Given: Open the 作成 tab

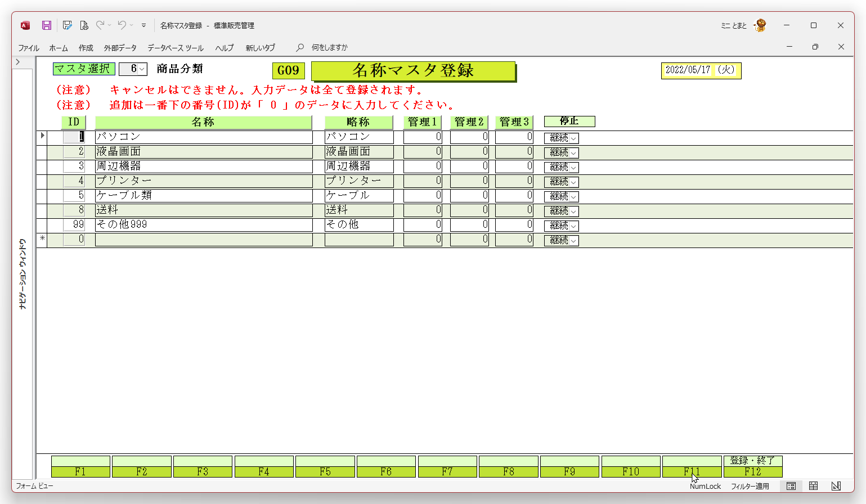Looking at the screenshot, I should pyautogui.click(x=86, y=48).
